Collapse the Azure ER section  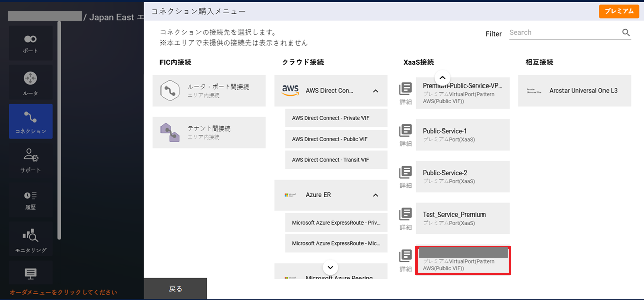[375, 195]
